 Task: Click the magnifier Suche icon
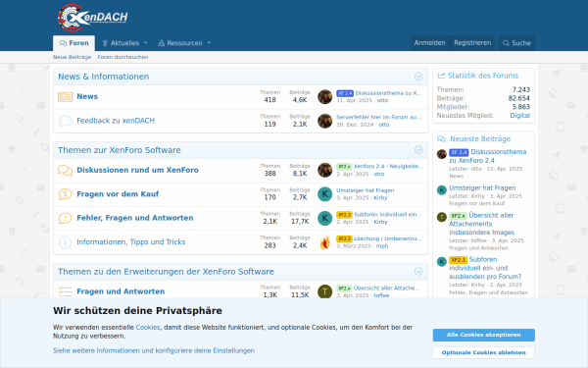coord(506,43)
